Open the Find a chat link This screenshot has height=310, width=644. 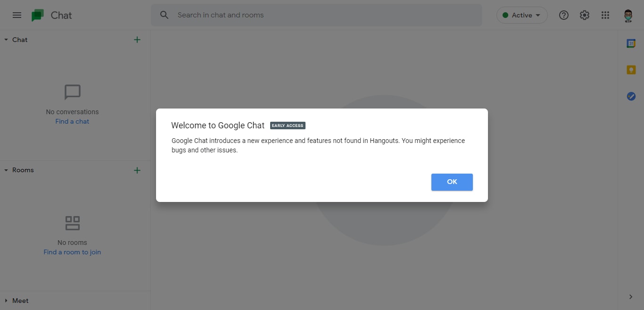tap(72, 121)
